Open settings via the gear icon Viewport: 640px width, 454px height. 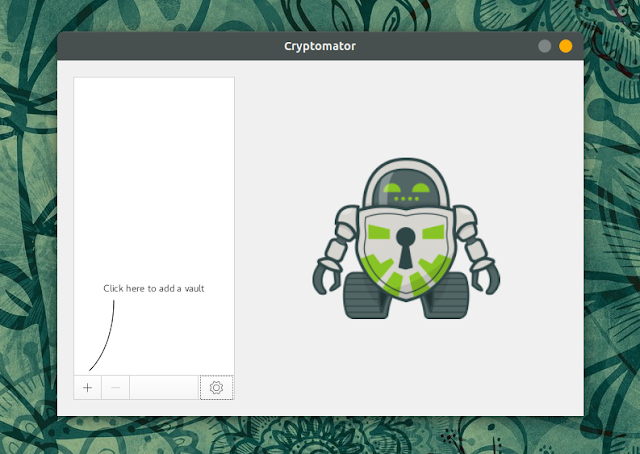(216, 387)
